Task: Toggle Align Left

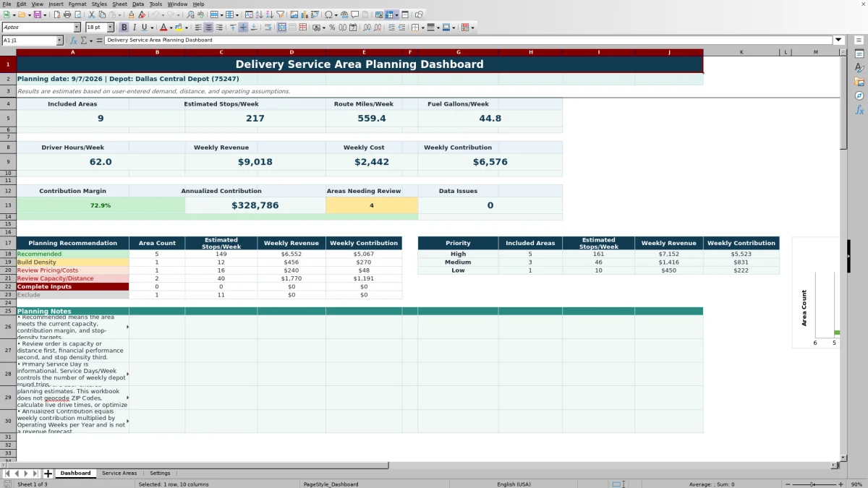Action: [198, 27]
